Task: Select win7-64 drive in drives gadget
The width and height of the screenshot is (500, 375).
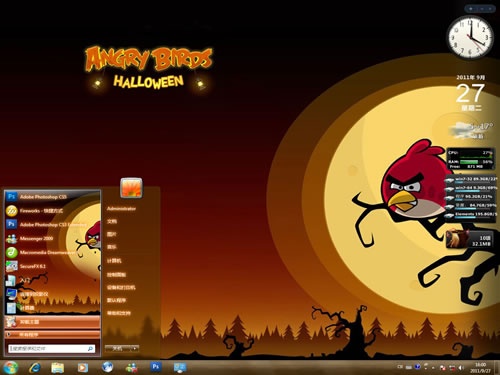Action: click(472, 189)
